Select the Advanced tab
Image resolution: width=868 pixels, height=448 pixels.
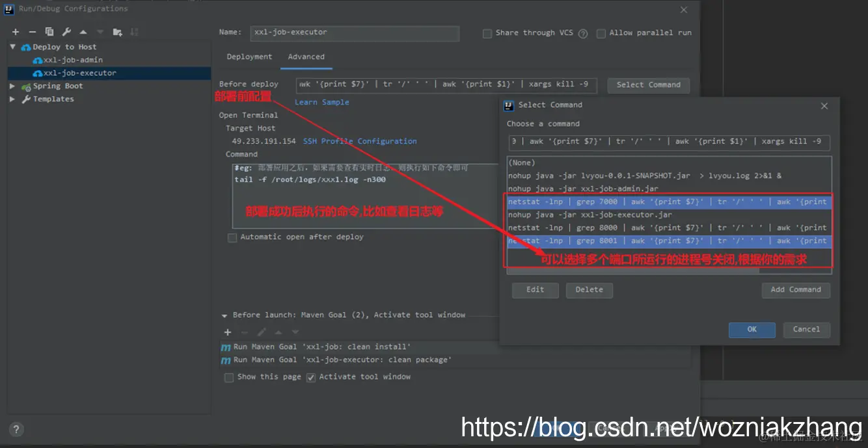click(306, 57)
